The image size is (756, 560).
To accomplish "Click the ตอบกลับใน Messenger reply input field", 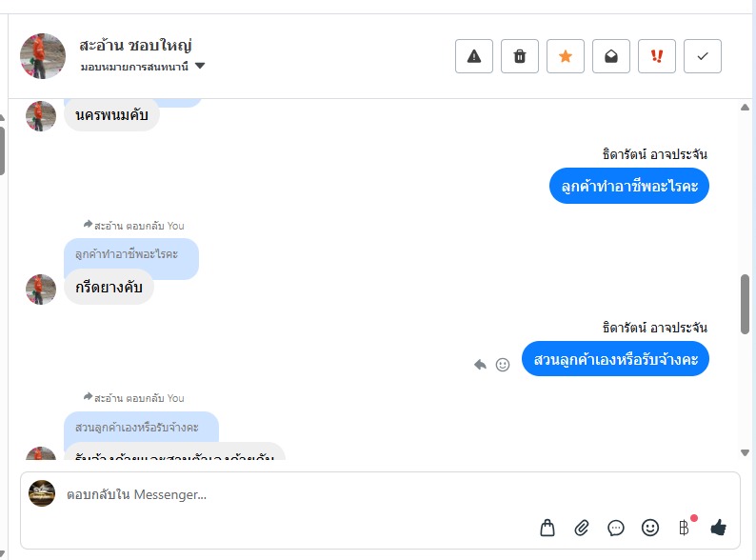I will (286, 494).
